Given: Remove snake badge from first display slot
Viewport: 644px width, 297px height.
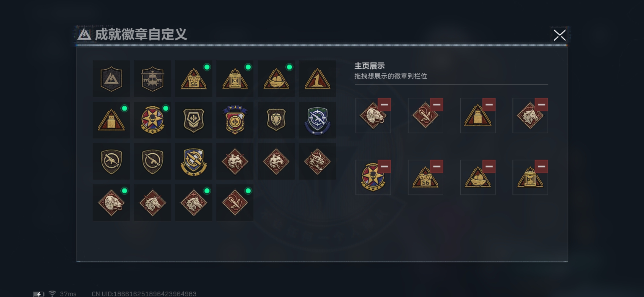Looking at the screenshot, I should [384, 105].
